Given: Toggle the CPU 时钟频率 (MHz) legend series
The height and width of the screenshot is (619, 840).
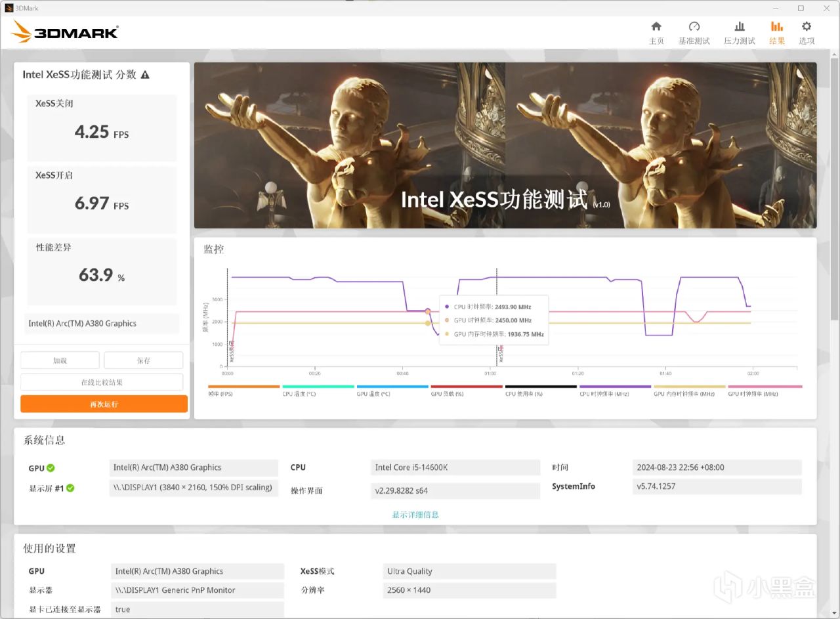Looking at the screenshot, I should tap(615, 391).
